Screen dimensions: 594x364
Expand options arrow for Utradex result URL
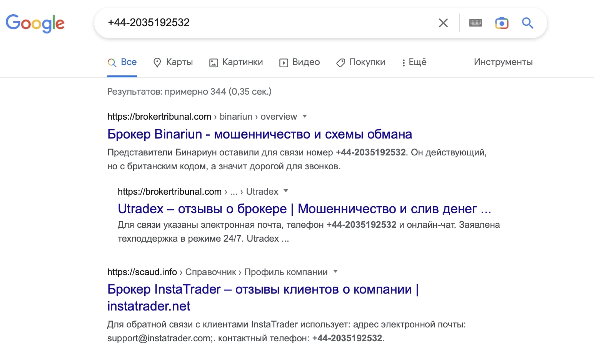(x=286, y=191)
